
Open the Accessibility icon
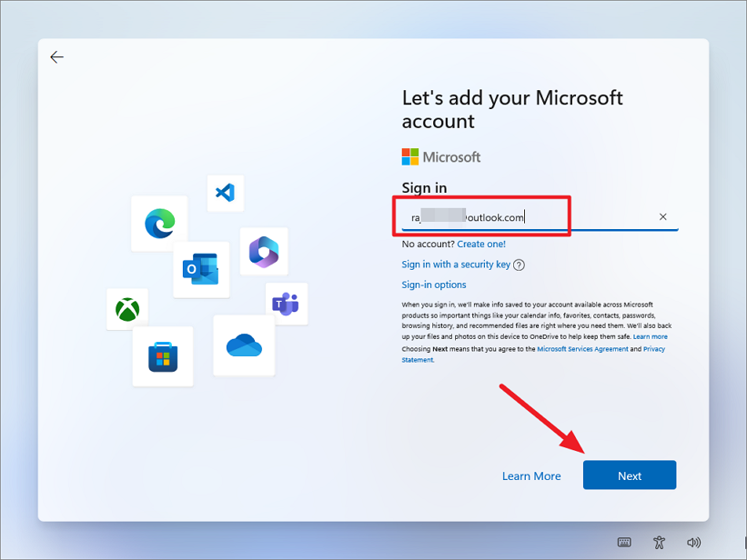(x=659, y=542)
